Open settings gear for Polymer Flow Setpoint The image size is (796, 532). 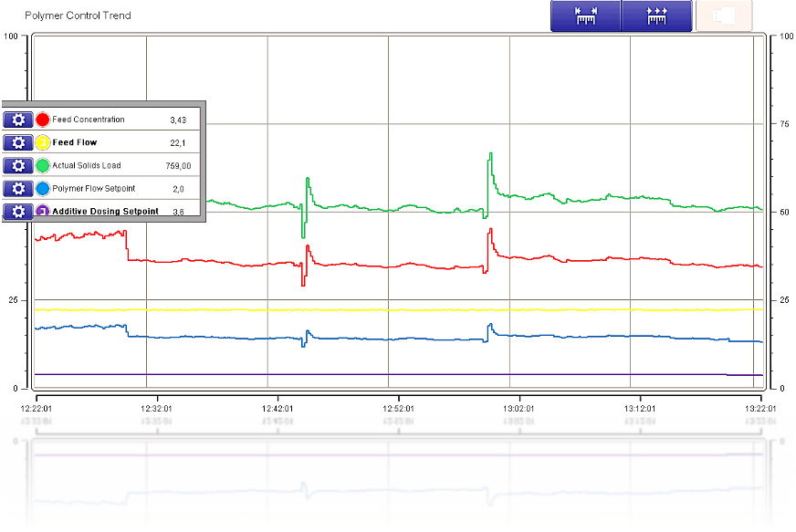point(17,188)
